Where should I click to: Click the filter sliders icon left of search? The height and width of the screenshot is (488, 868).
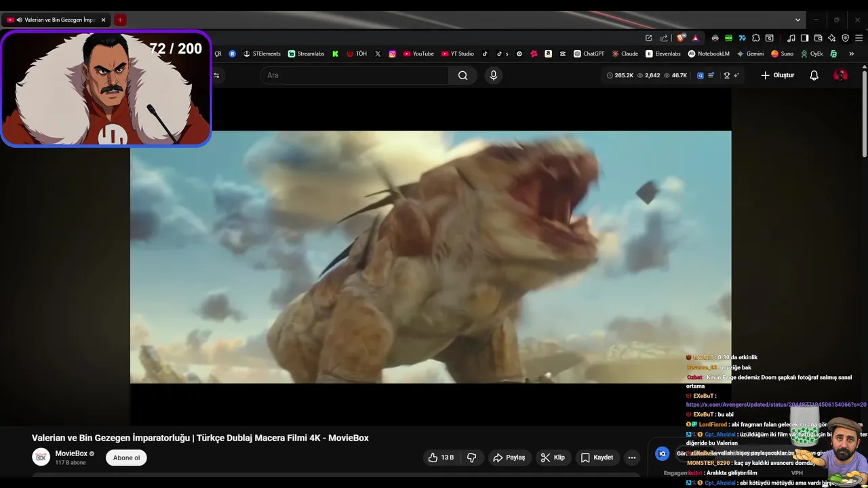[216, 75]
